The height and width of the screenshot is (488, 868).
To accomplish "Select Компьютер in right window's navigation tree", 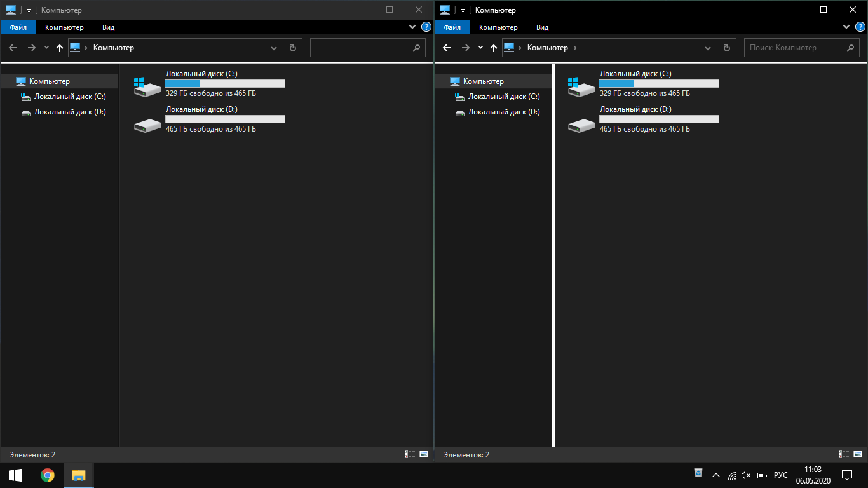I will coord(493,81).
